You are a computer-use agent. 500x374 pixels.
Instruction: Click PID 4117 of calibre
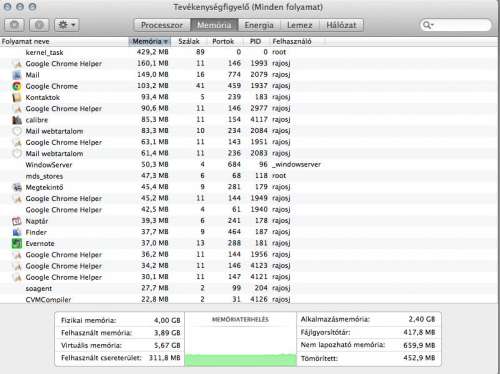pos(259,119)
